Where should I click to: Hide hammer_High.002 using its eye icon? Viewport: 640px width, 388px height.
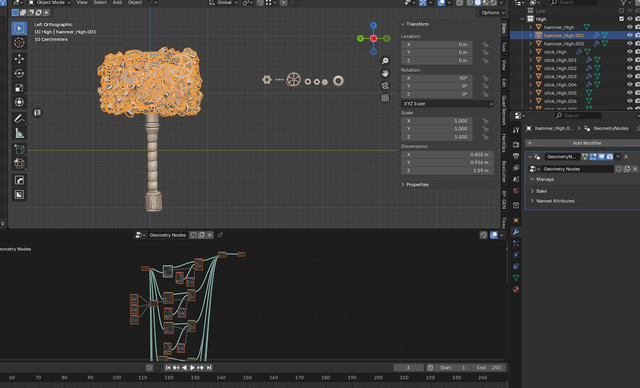point(629,44)
